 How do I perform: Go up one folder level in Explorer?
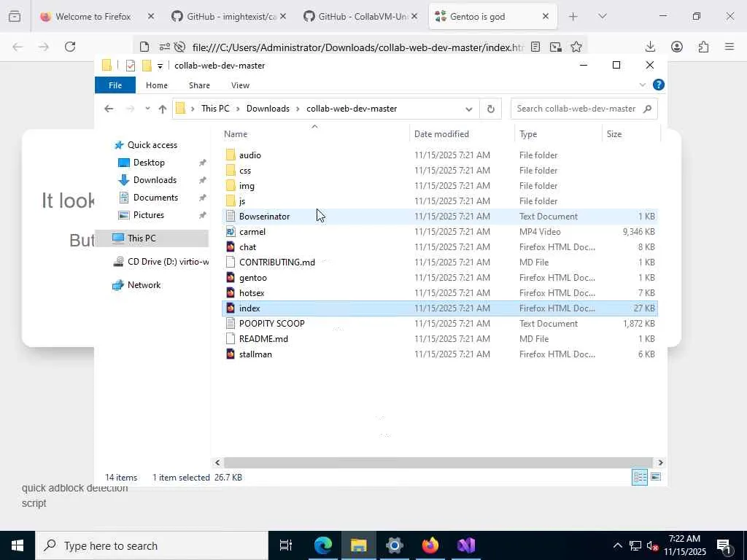[163, 109]
